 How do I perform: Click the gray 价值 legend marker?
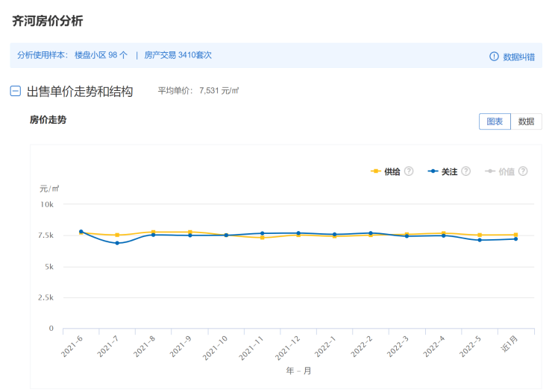[x=490, y=171]
